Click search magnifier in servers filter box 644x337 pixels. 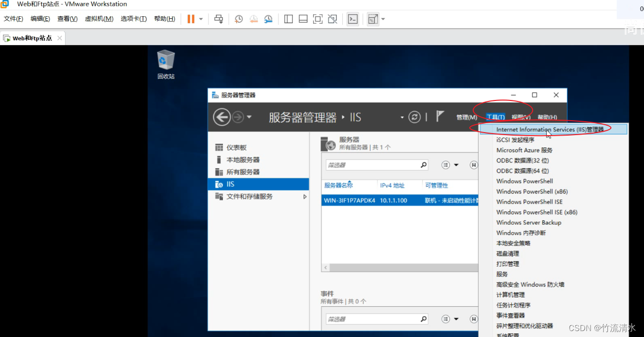pos(424,165)
